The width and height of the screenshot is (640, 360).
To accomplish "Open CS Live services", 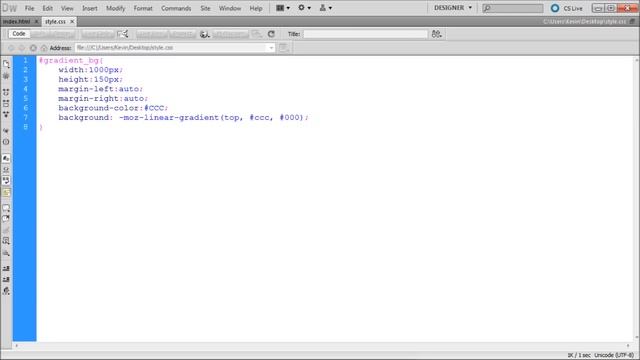I will click(x=567, y=8).
